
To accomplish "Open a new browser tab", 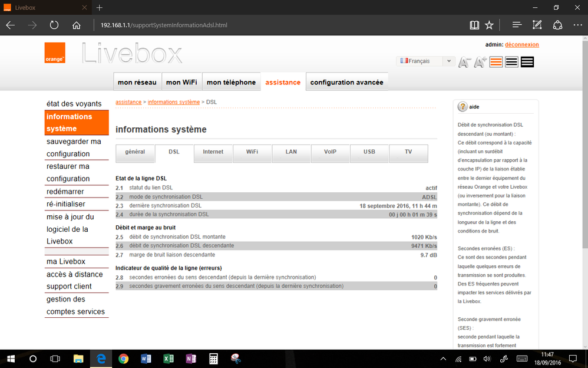I will pos(100,8).
